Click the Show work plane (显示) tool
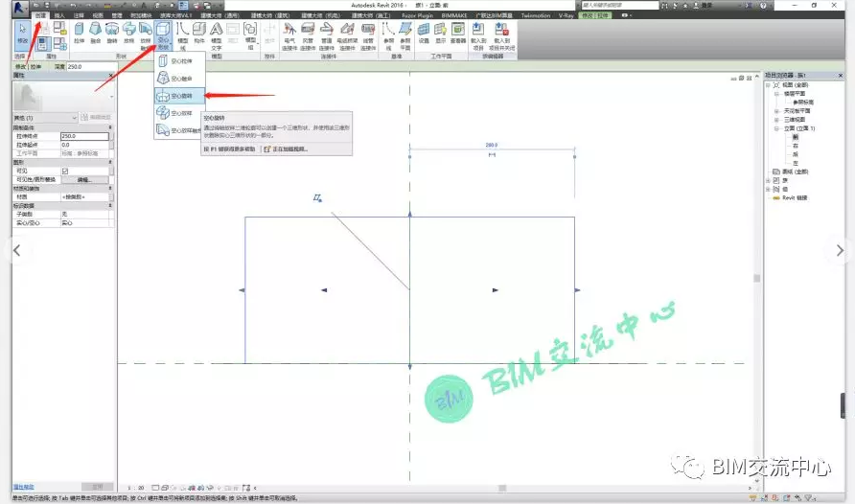 (x=441, y=33)
